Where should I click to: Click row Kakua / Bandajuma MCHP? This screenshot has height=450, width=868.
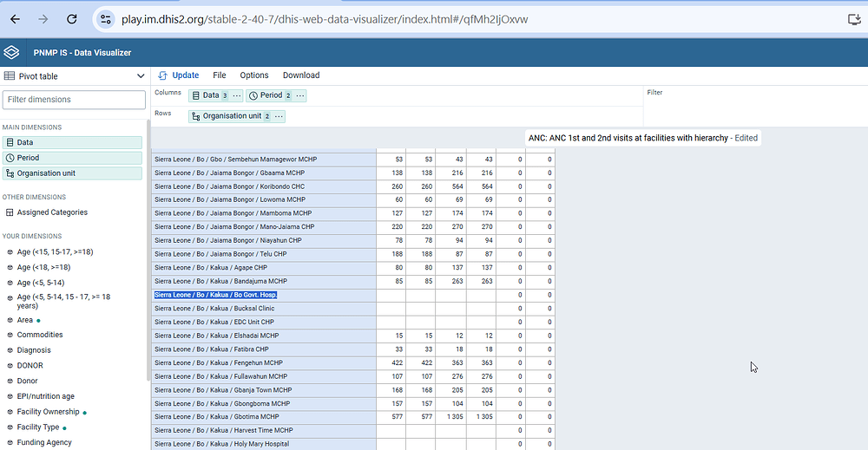[264, 282]
